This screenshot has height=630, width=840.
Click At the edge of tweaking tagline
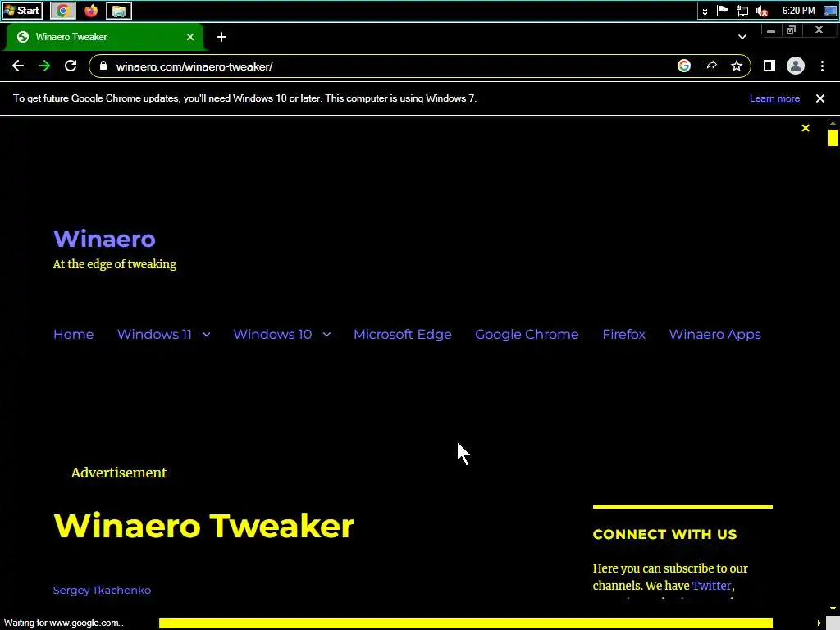[115, 264]
